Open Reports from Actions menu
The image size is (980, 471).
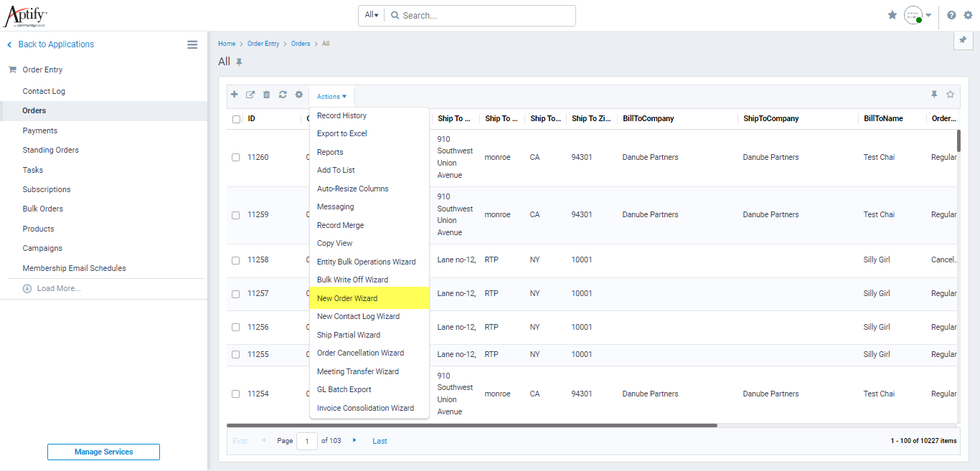point(330,152)
